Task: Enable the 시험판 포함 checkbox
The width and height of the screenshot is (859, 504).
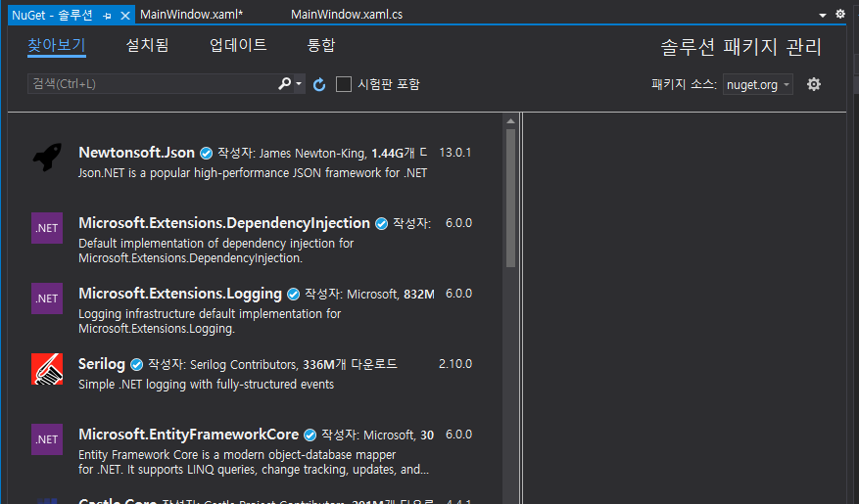Action: (344, 84)
